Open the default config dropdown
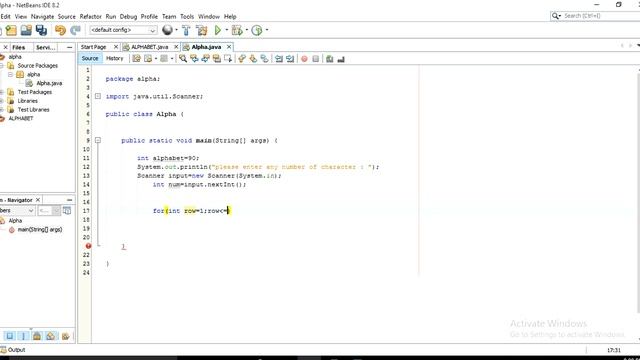Image resolution: width=640 pixels, height=360 pixels. [123, 30]
